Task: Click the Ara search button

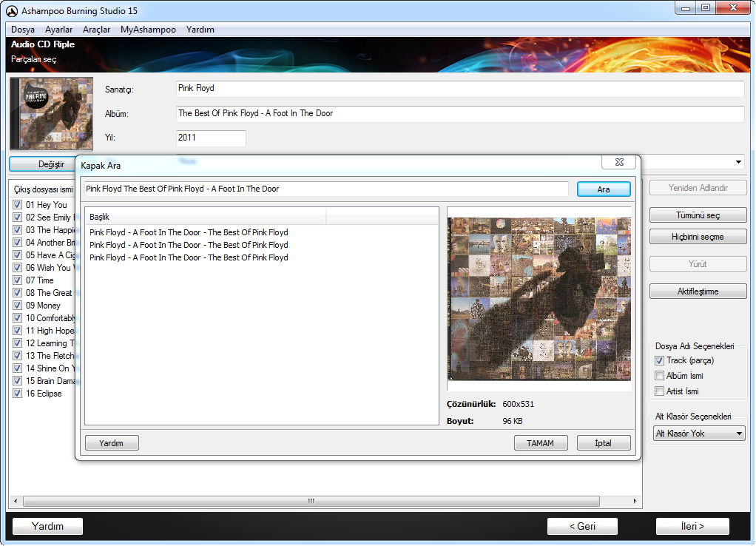Action: pos(604,189)
